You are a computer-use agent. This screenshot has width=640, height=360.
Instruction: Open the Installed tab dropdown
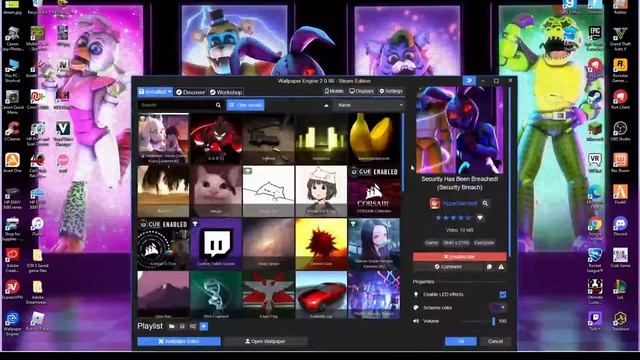coord(155,92)
